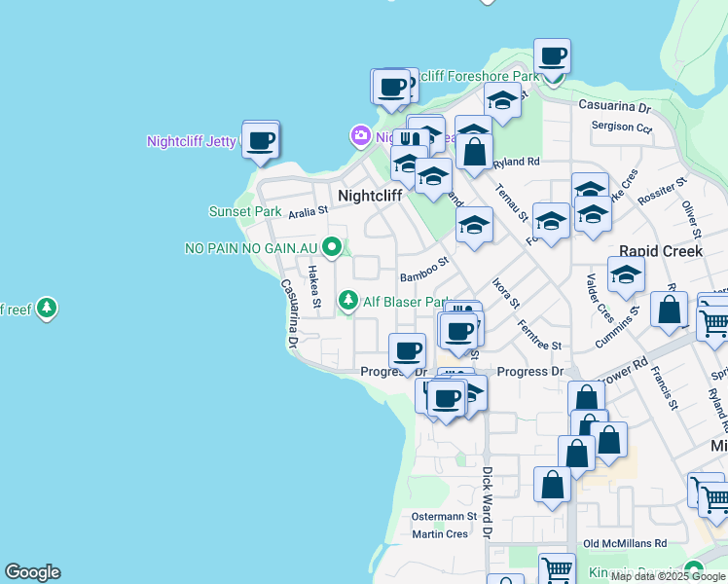The height and width of the screenshot is (584, 728).
Task: Click the Martin Cres street label
Action: [440, 534]
